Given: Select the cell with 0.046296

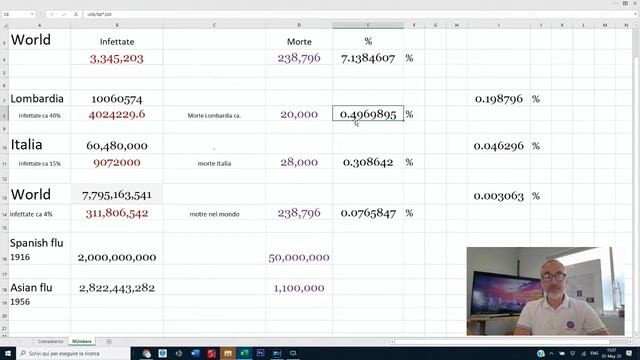Looking at the screenshot, I should pyautogui.click(x=498, y=144).
